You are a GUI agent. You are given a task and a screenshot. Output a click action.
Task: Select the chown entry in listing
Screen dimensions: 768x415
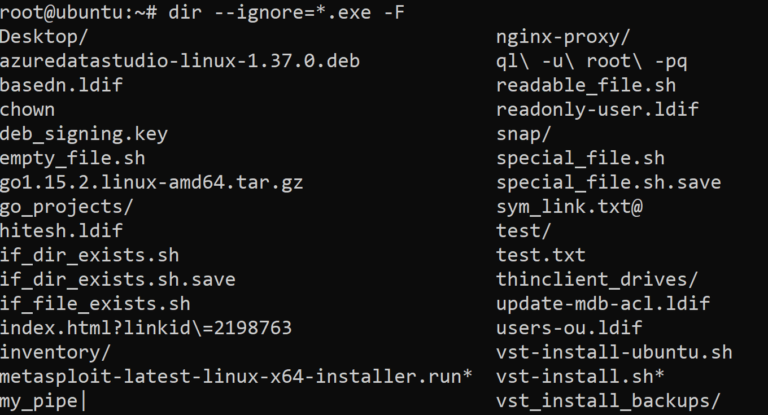27,110
